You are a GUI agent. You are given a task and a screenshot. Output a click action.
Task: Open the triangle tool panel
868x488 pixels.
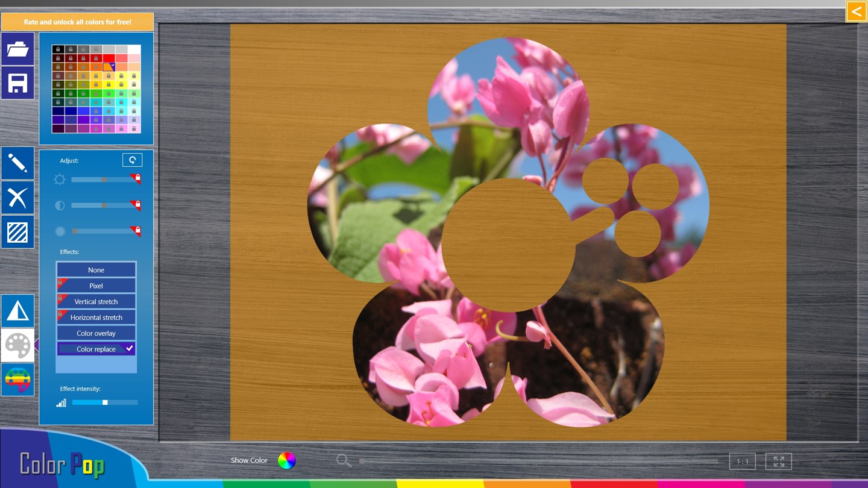pyautogui.click(x=17, y=311)
